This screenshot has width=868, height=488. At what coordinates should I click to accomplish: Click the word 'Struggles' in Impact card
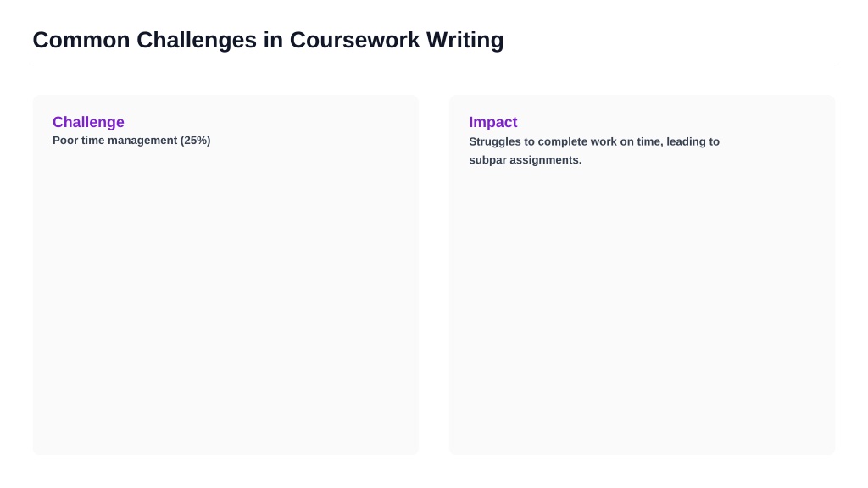[494, 141]
